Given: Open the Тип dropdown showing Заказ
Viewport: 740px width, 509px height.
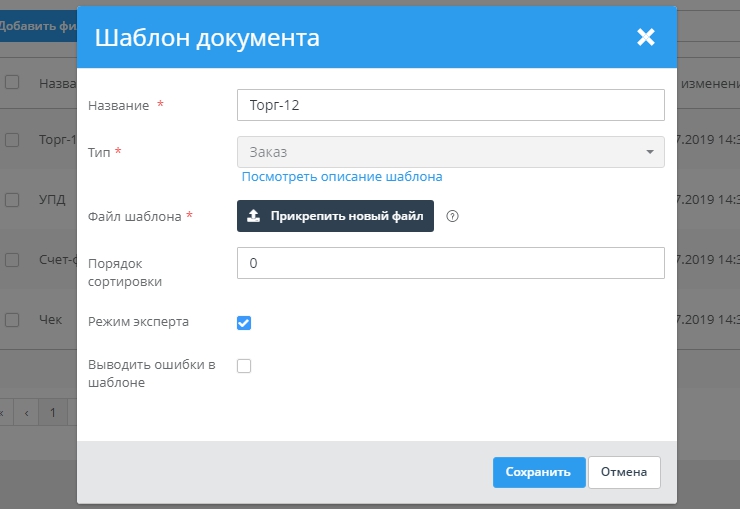Looking at the screenshot, I should coord(450,152).
